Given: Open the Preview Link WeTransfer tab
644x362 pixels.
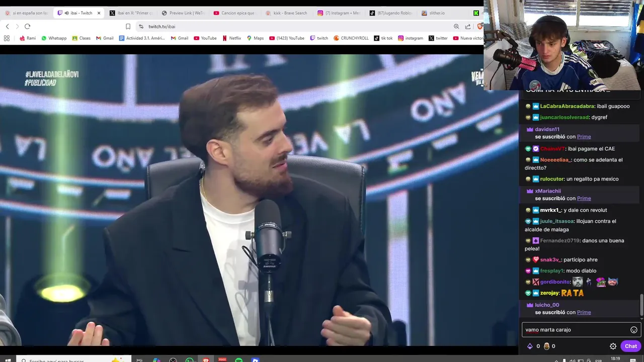Looking at the screenshot, I should [183, 13].
